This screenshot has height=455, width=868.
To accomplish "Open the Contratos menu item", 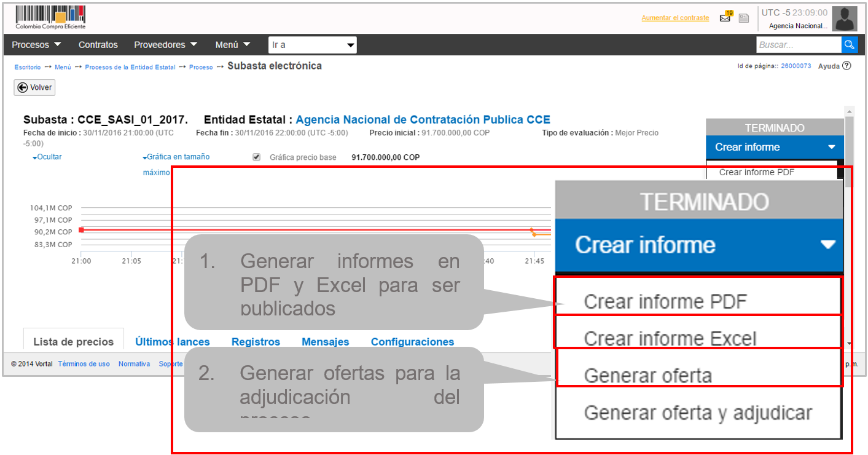I will pyautogui.click(x=98, y=45).
